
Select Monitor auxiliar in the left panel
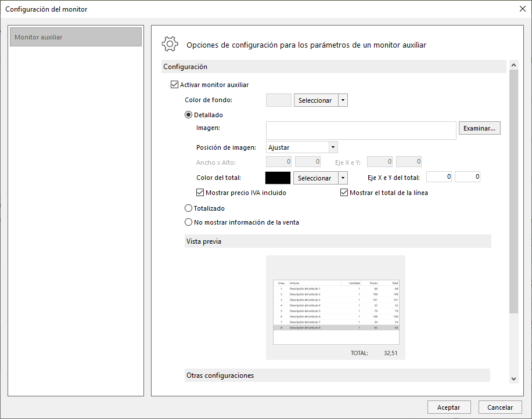point(76,37)
